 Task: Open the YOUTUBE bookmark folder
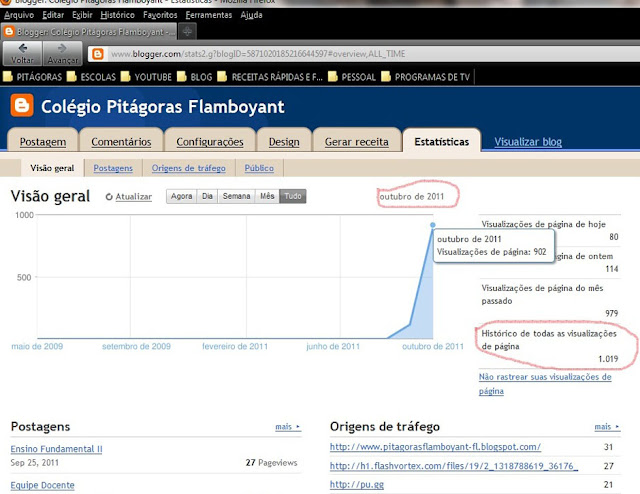[146, 77]
